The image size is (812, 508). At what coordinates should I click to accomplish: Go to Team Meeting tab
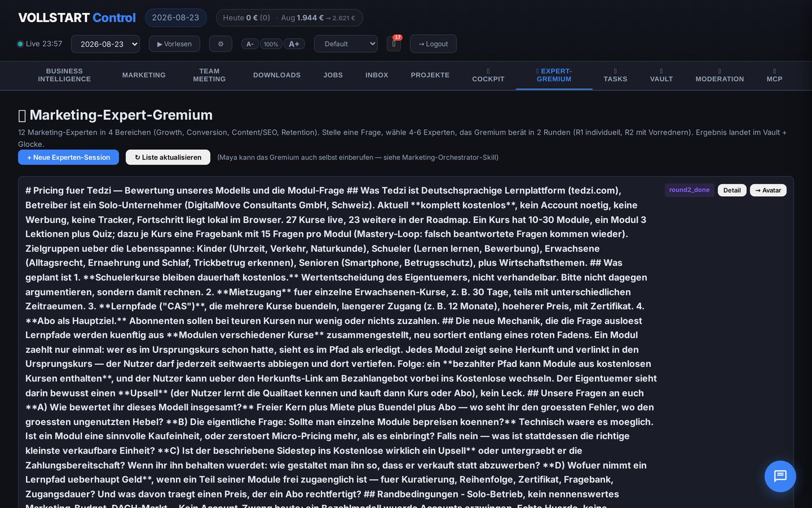coord(209,75)
